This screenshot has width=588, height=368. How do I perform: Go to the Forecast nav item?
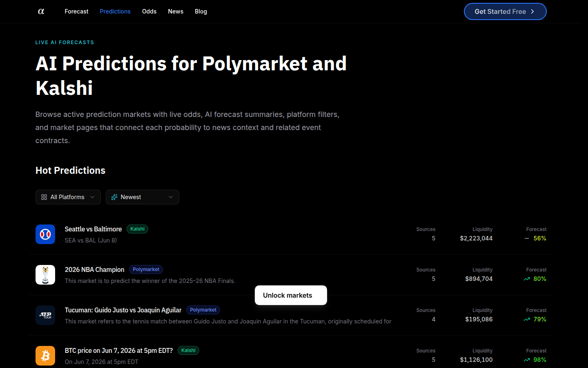click(x=76, y=11)
